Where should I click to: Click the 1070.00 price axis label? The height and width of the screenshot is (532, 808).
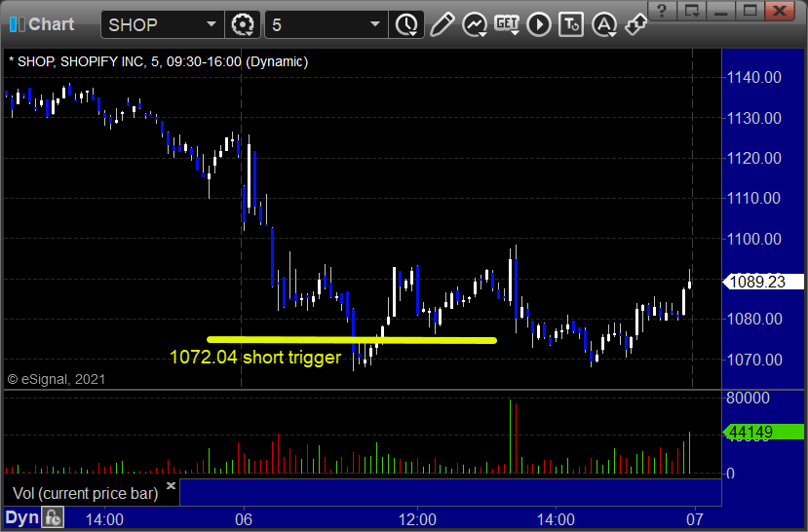[753, 360]
